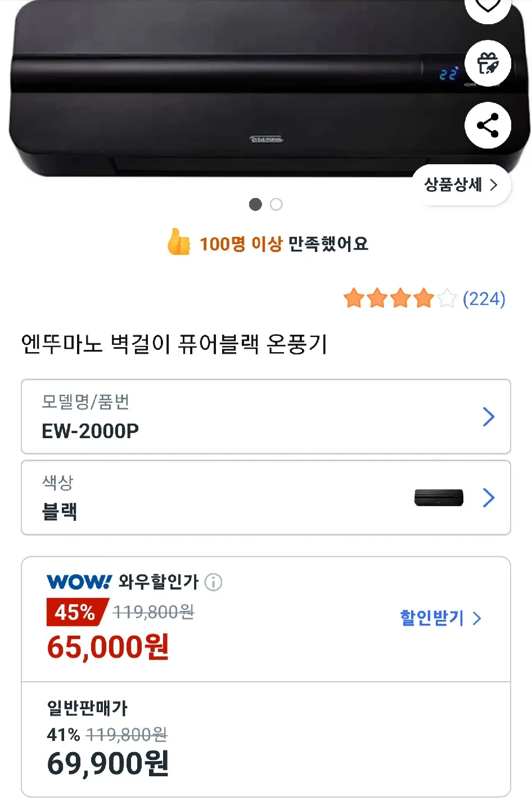Screen dimensions: 532x810
Task: Open the model selector chevron arrow
Action: tap(488, 417)
